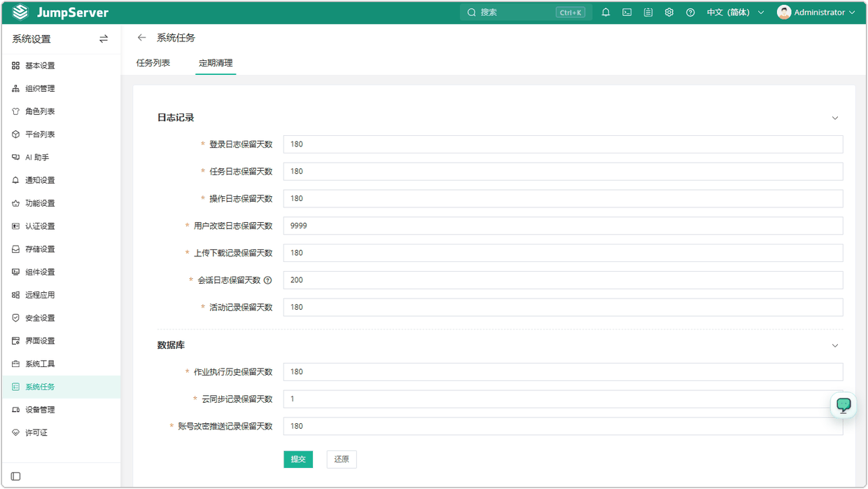
Task: Open the 中文 (简体) language dropdown
Action: 736,13
